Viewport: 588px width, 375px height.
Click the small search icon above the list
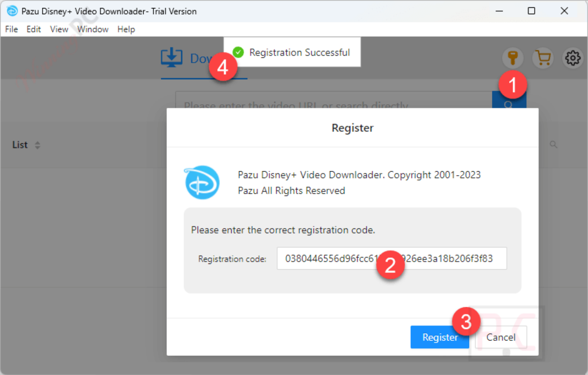pos(554,144)
